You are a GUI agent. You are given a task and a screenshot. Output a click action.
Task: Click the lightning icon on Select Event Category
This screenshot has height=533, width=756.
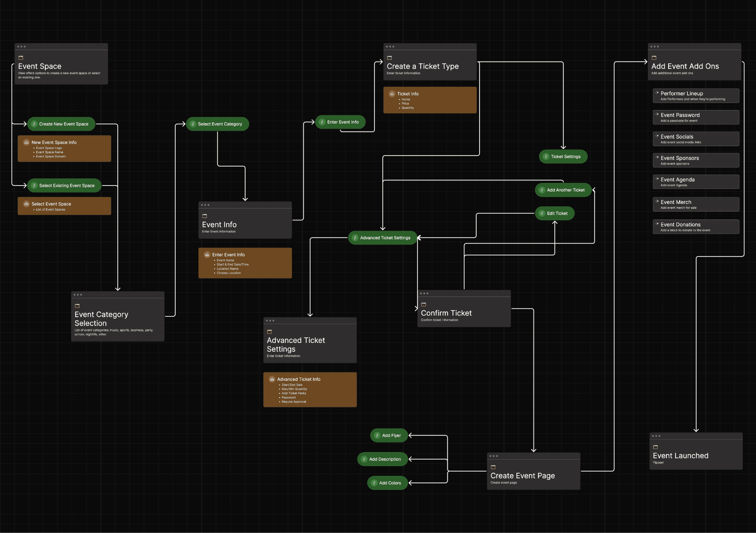click(x=194, y=124)
